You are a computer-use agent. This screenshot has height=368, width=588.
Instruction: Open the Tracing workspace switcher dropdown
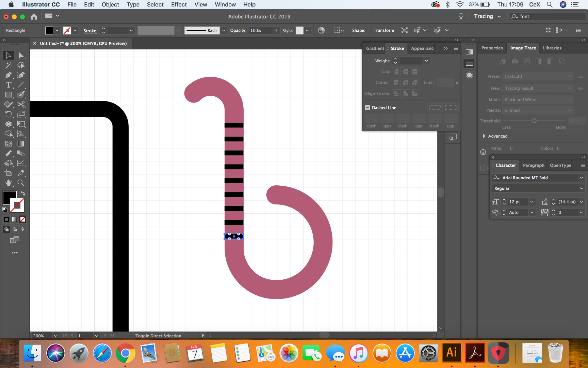tap(487, 16)
